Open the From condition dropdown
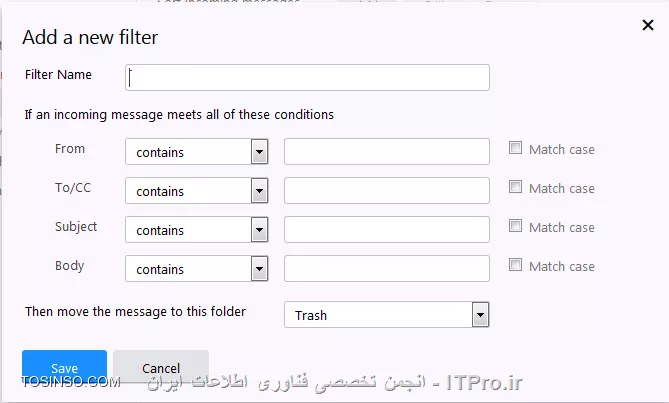669x403 pixels. 197,151
